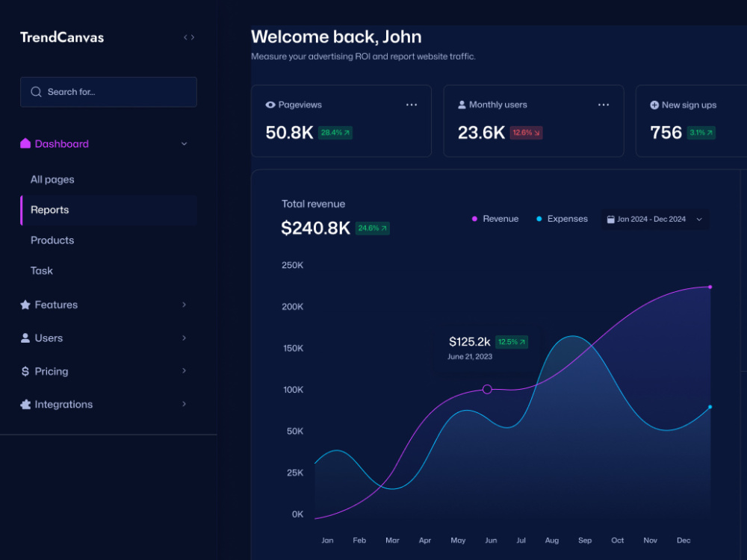Click the New sign ups card title

click(x=689, y=105)
